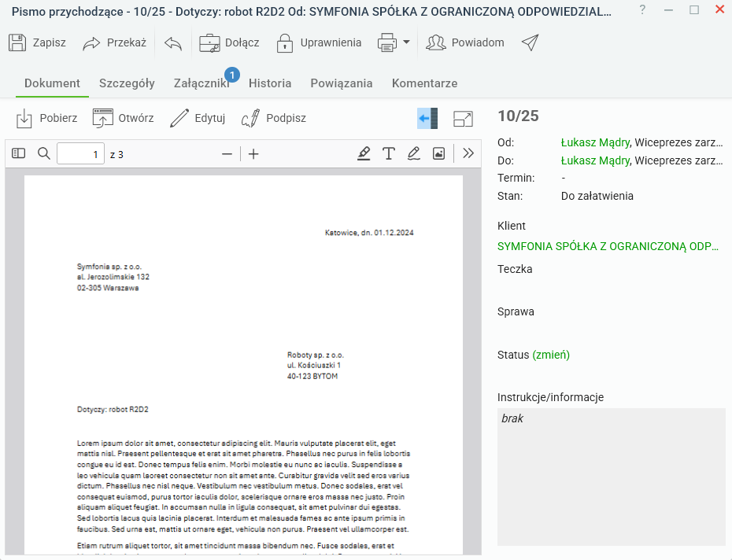Attach using Dołącz briefcase button
Image resolution: width=732 pixels, height=560 pixels.
point(229,43)
